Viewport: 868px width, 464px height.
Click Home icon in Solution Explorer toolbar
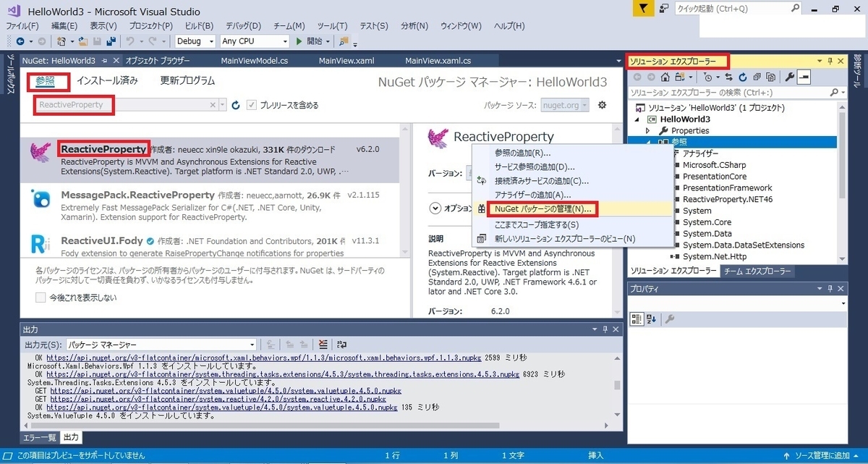pos(664,77)
